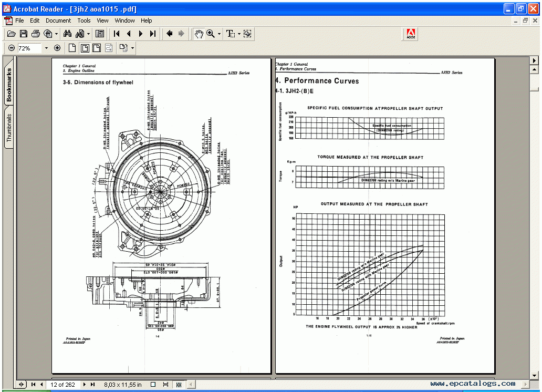This screenshot has width=542, height=392.
Task: Toggle the navigation pane icon
Action: point(100,34)
